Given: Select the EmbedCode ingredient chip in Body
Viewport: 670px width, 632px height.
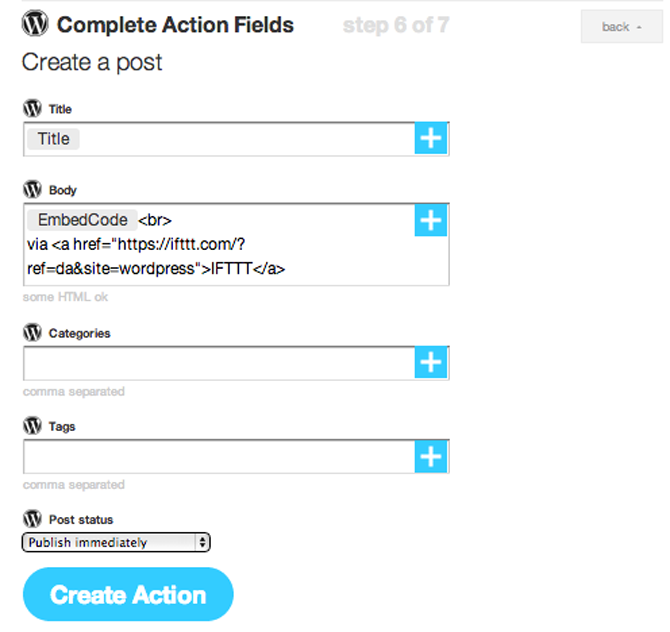Looking at the screenshot, I should [x=82, y=220].
